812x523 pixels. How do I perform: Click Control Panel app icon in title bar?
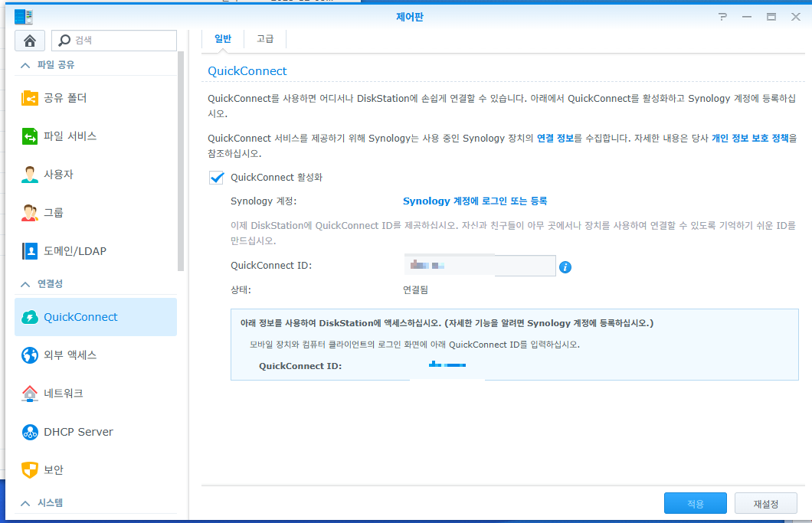click(23, 17)
